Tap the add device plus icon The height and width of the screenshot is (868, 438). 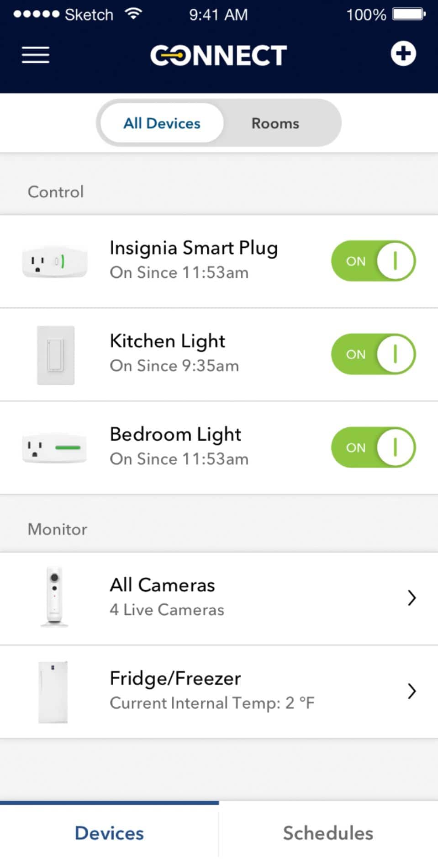coord(403,54)
